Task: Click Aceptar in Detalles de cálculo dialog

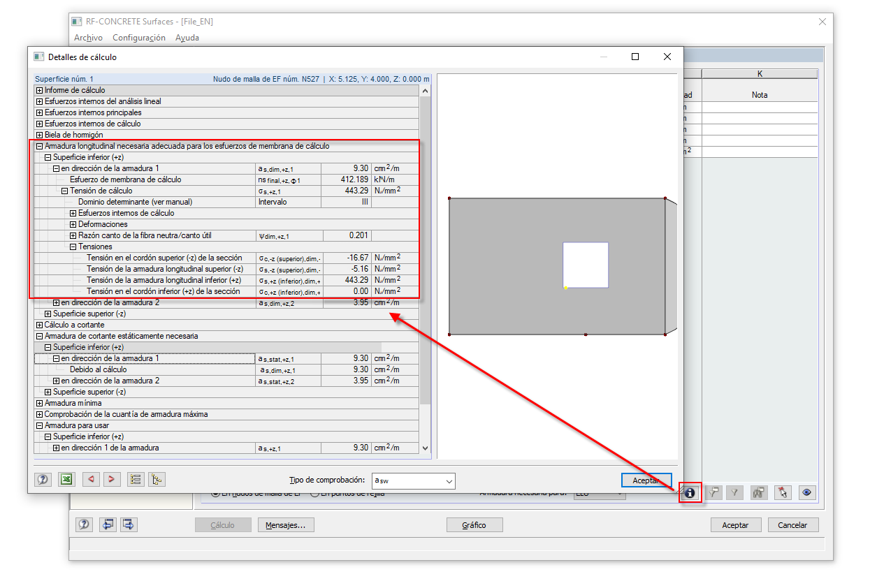Action: click(646, 480)
